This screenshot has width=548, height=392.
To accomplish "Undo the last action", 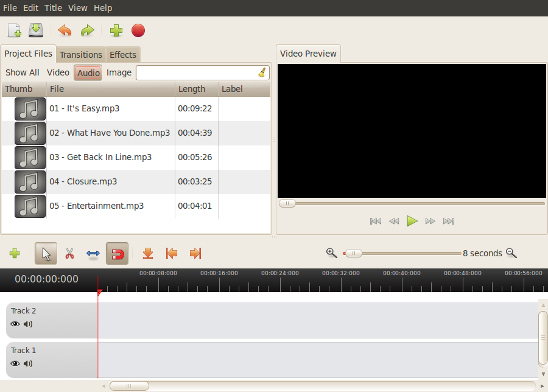I will click(x=65, y=30).
